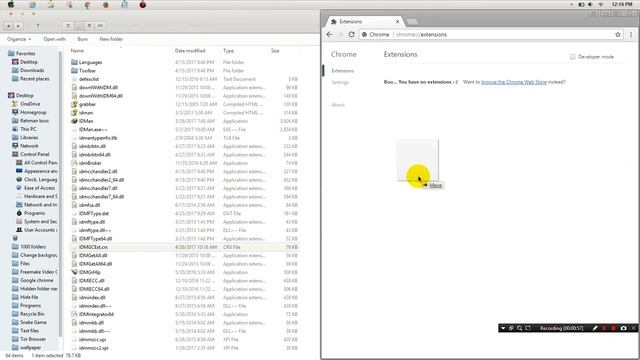Sort files by Date modified column header

(190, 51)
